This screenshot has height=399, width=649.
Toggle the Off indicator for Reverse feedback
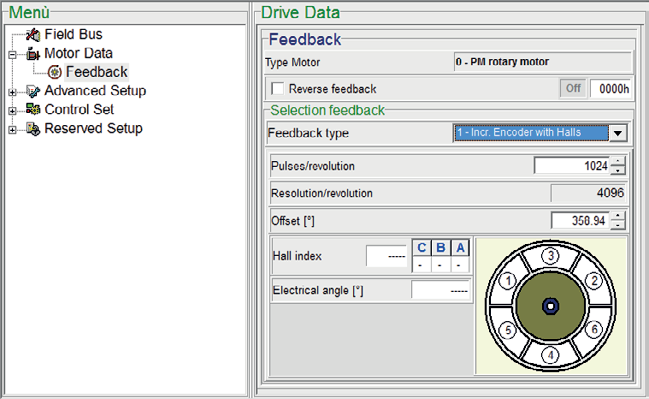[x=573, y=88]
